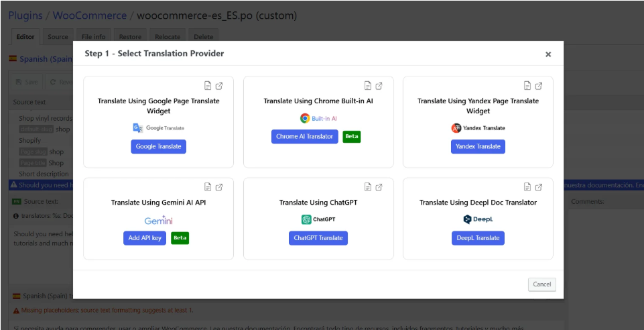Open external link icon on Deepl Doc Translator card
This screenshot has height=330, width=644.
(x=539, y=187)
